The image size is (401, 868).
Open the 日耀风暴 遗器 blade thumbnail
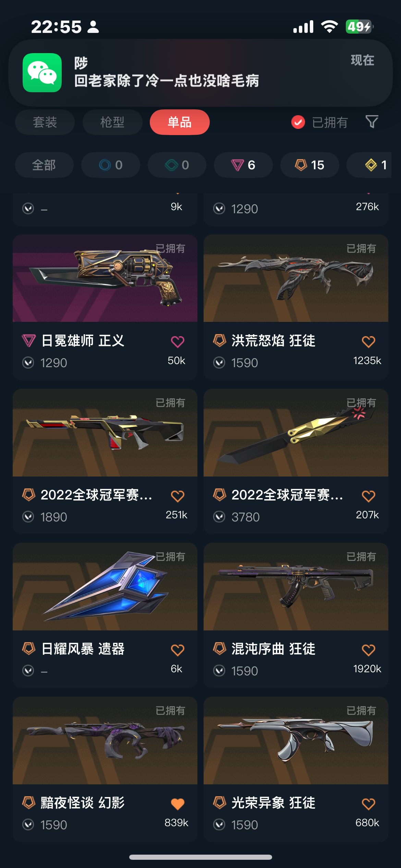105,587
